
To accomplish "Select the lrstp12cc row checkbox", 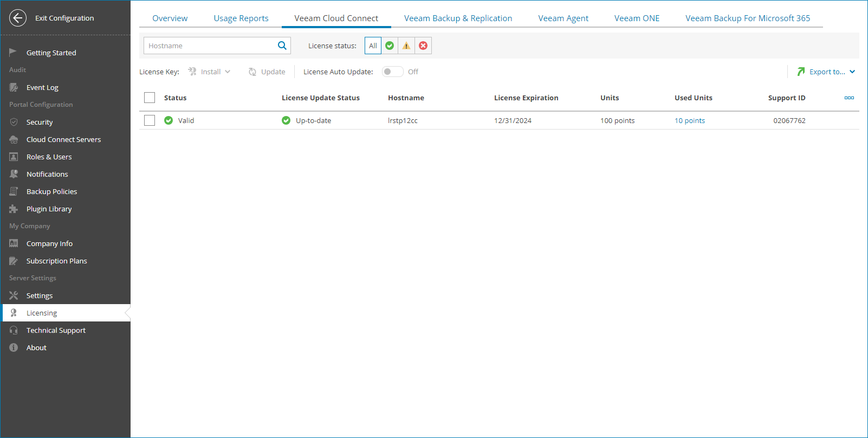I will coord(150,120).
